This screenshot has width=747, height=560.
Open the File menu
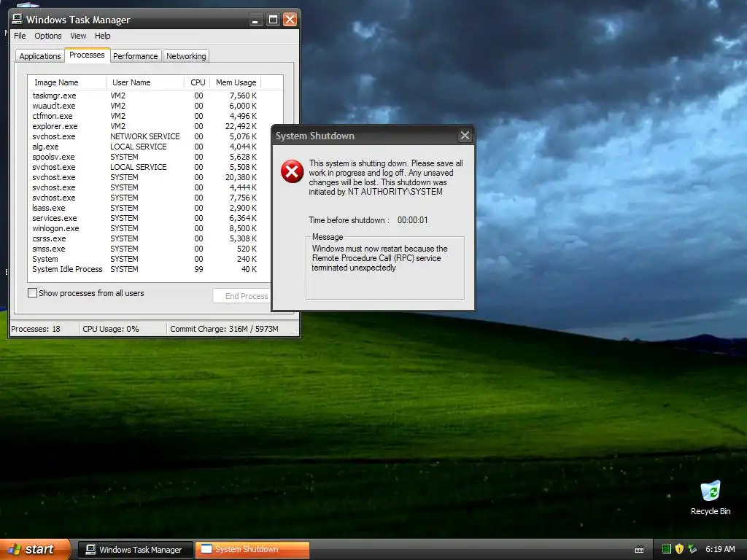coord(20,36)
